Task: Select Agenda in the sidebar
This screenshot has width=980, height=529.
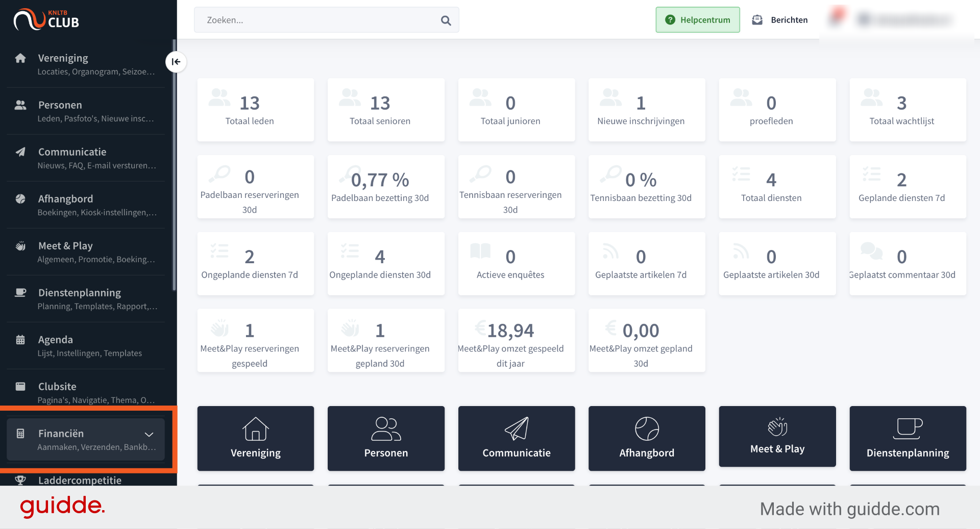Action: click(x=86, y=346)
